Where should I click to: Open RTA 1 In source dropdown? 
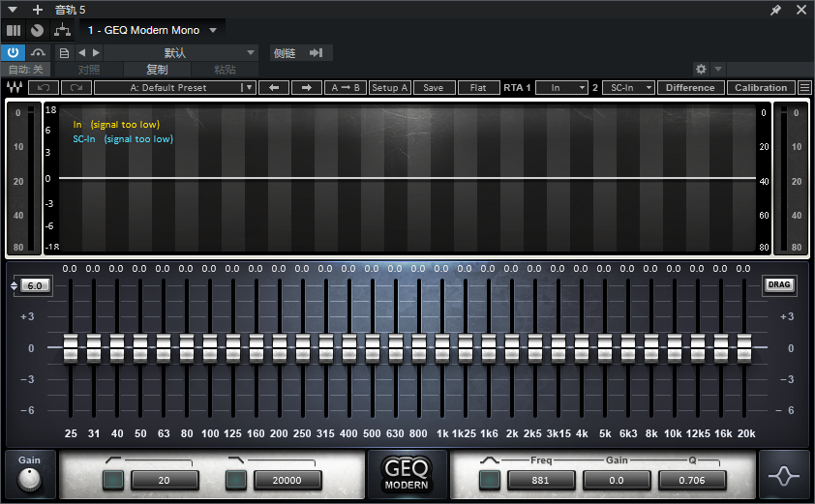click(561, 88)
